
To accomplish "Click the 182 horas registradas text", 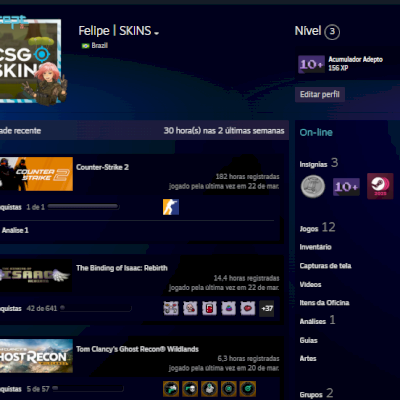I will 247,176.
